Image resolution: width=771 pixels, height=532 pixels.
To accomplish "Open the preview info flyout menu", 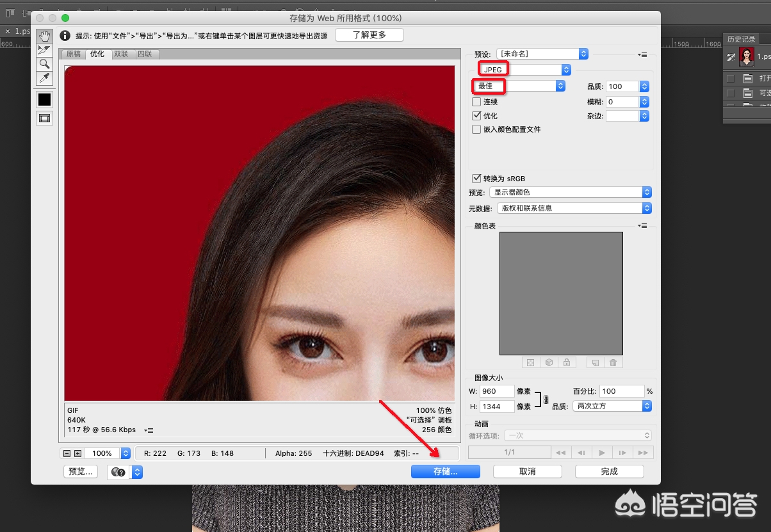I will coord(149,430).
